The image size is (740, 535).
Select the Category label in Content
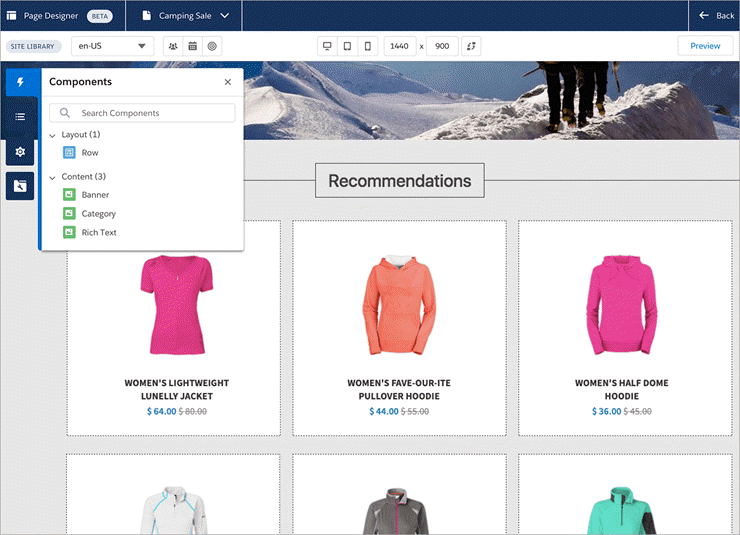click(x=99, y=214)
